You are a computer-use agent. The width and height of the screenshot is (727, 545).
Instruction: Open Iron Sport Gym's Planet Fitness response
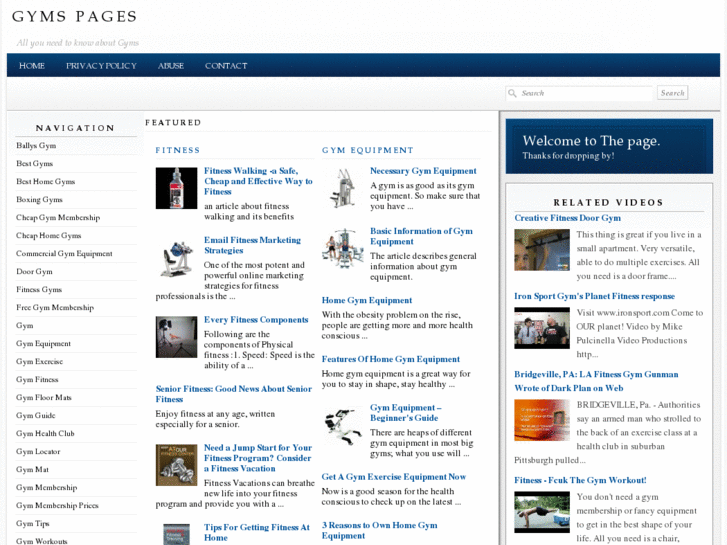[x=594, y=296]
